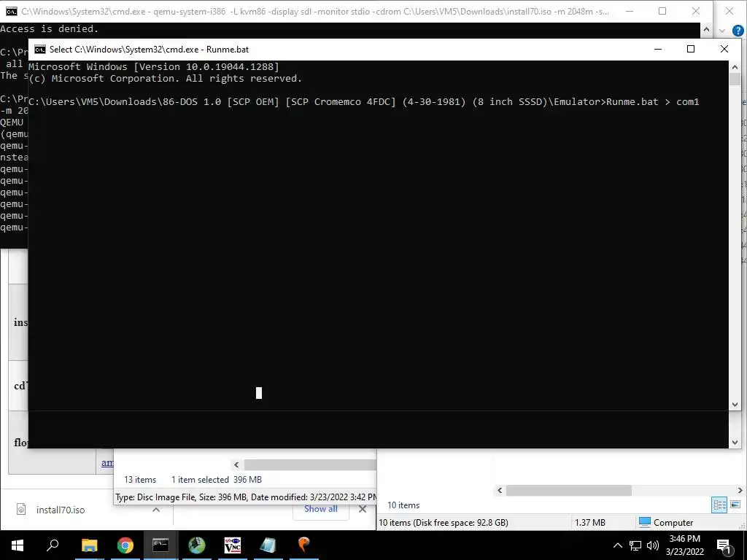This screenshot has height=560, width=747.
Task: Show hidden system tray icons
Action: 617,545
